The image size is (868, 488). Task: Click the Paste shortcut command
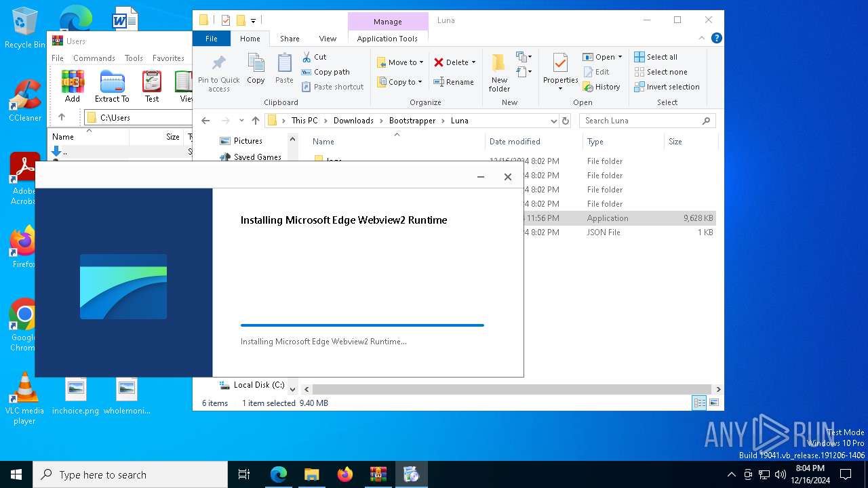point(333,87)
